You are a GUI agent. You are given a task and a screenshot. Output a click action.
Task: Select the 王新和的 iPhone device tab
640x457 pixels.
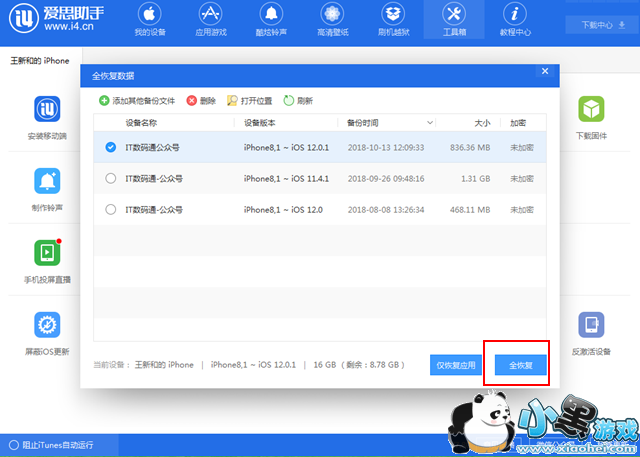40,61
